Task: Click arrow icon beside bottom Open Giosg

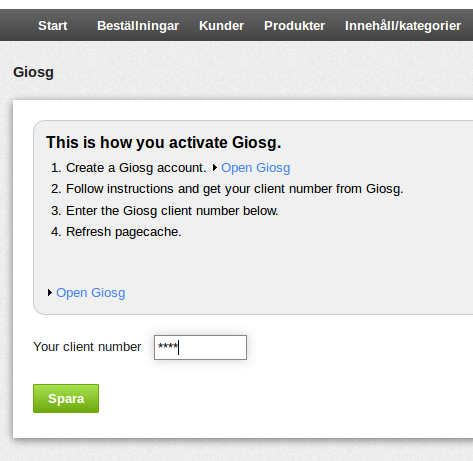Action: tap(50, 293)
